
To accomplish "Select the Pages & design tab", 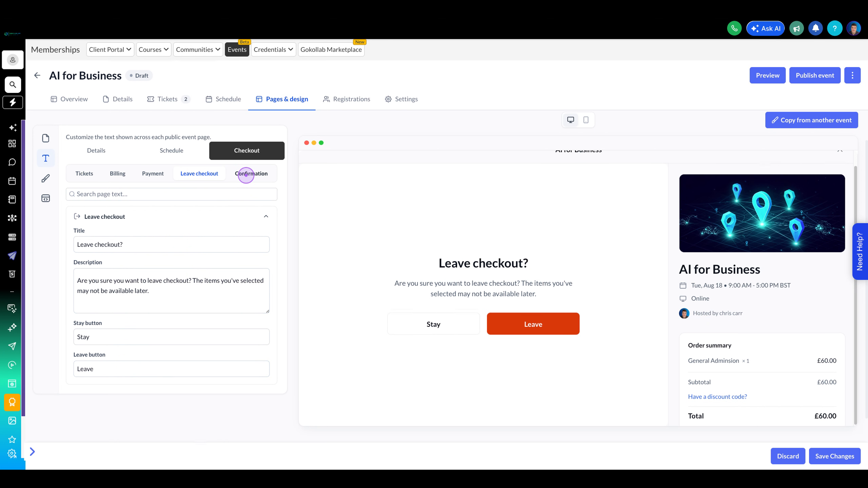I will pos(282,99).
